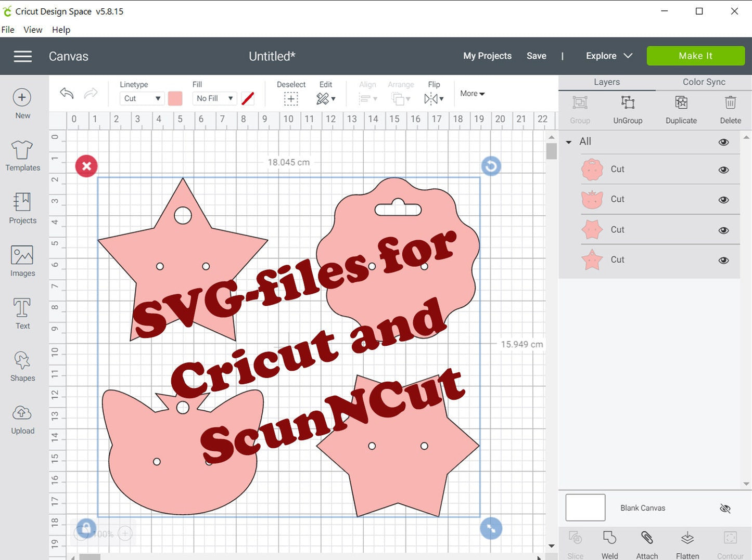Click the Make It button
The height and width of the screenshot is (560, 752).
pos(695,56)
